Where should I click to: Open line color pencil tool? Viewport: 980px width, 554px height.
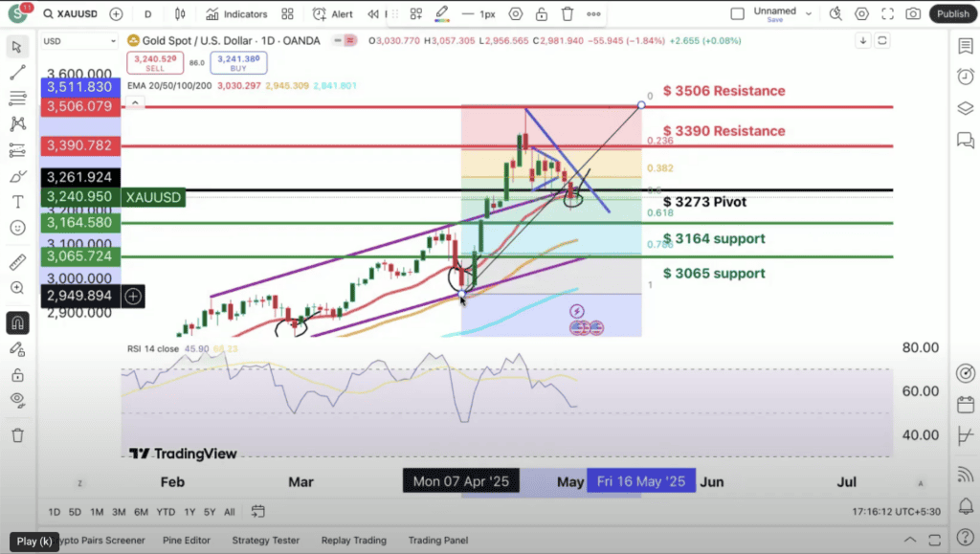pyautogui.click(x=442, y=13)
